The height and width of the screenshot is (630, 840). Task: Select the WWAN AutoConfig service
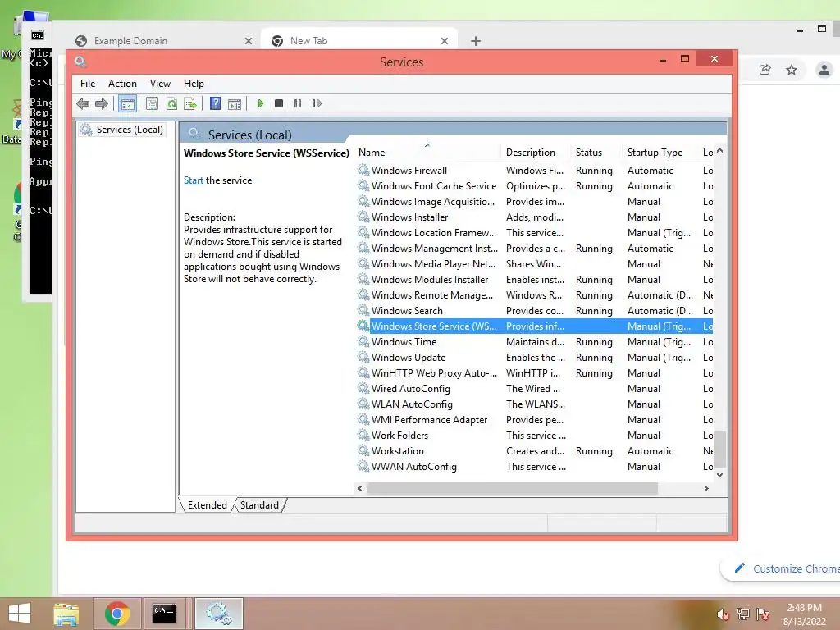coord(535,466)
